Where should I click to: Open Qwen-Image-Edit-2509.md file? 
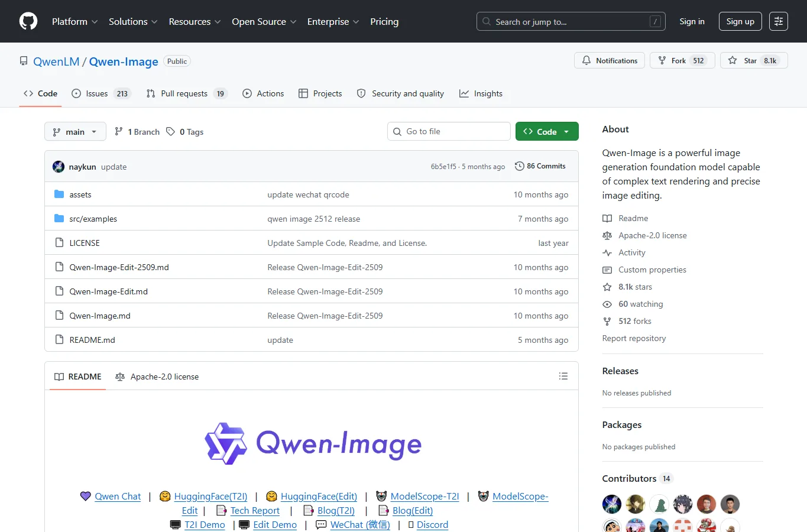(x=119, y=267)
